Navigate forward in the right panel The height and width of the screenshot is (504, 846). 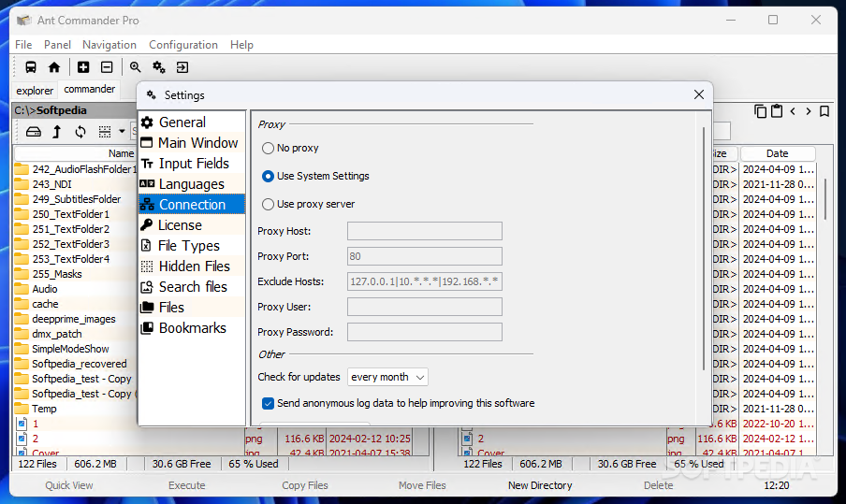pyautogui.click(x=809, y=111)
